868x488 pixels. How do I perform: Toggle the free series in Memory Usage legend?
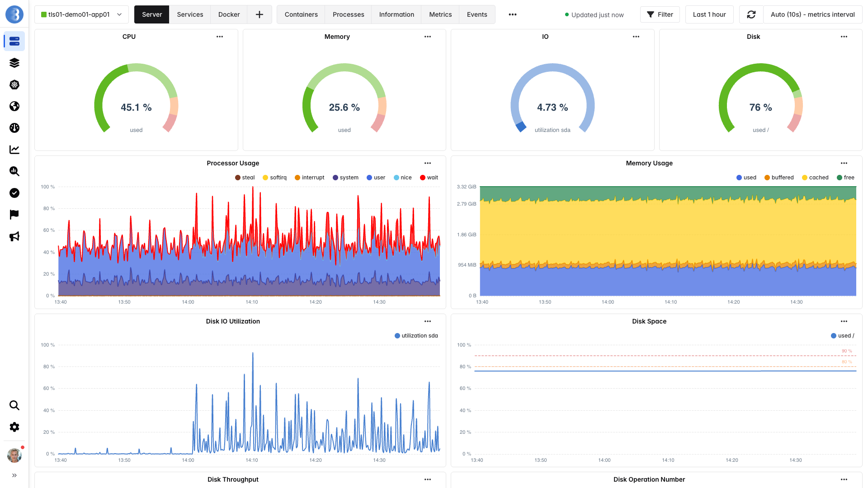click(846, 178)
